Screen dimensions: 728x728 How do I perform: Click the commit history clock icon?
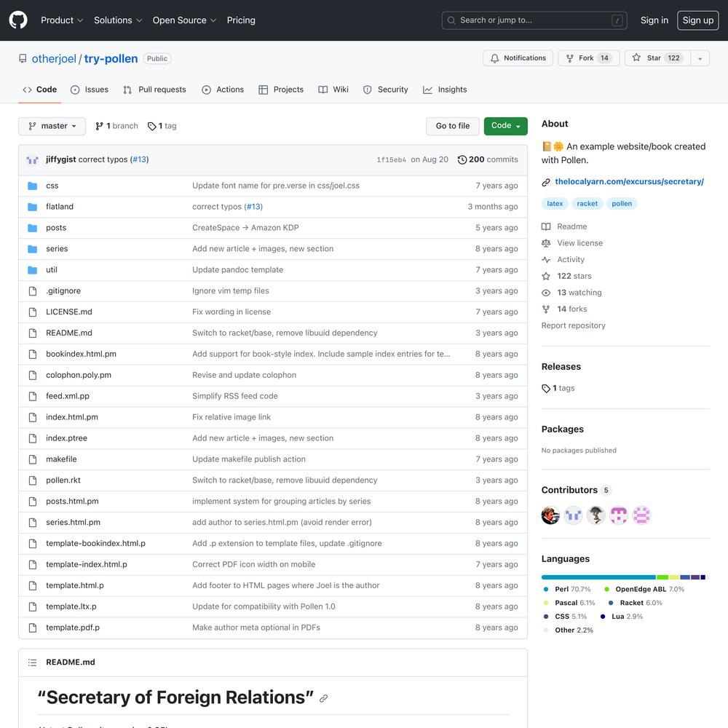click(x=462, y=159)
